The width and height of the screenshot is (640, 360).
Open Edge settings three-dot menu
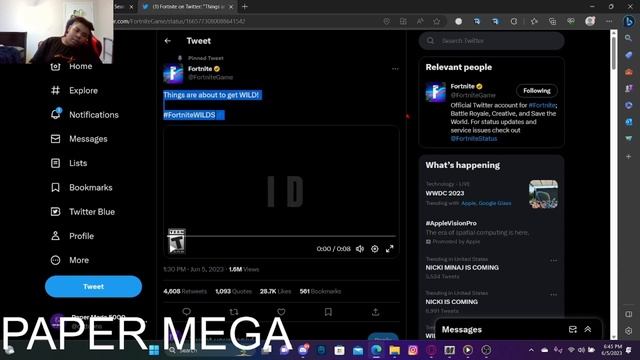tap(609, 21)
